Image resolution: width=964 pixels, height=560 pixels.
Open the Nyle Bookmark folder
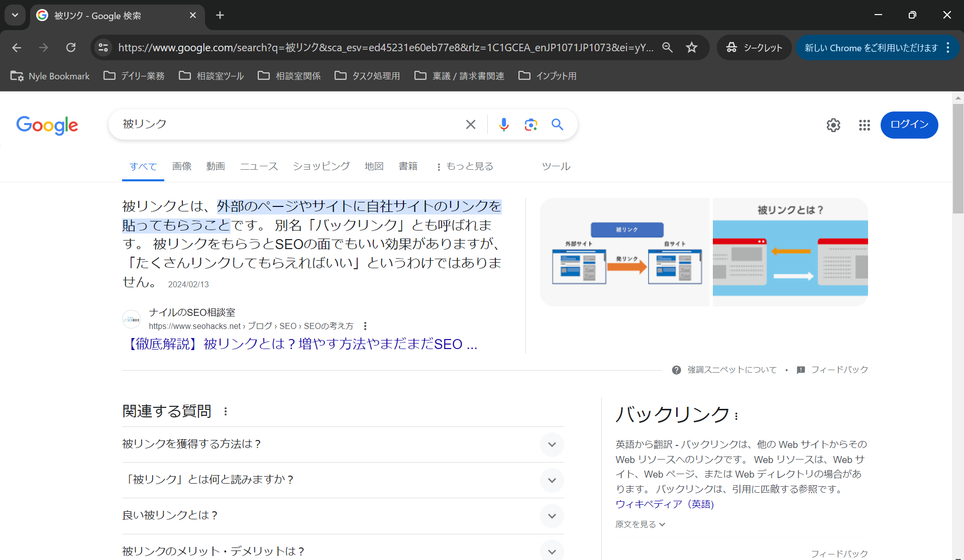point(50,76)
